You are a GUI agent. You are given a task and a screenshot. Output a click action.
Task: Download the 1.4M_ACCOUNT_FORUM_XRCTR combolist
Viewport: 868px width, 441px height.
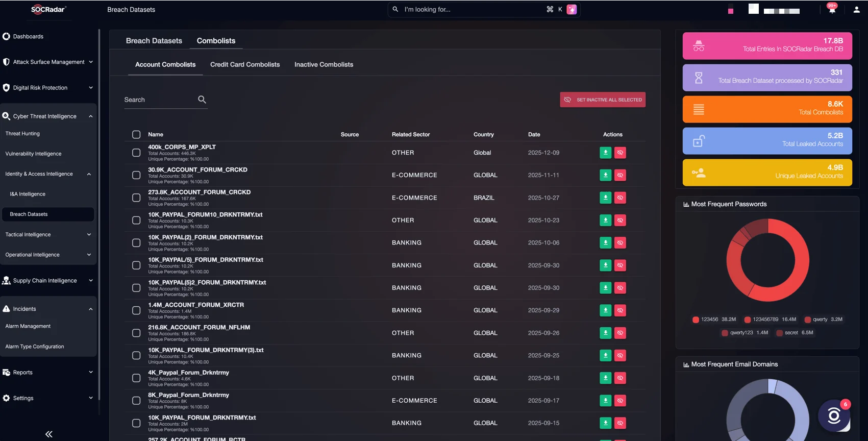(605, 310)
